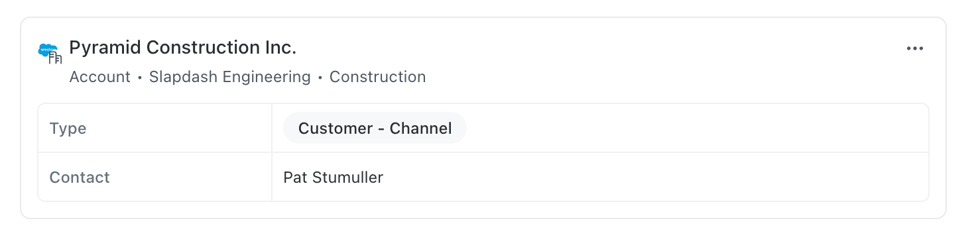Open contact Pat Stumuller
Screen dimensions: 980x245
(334, 177)
